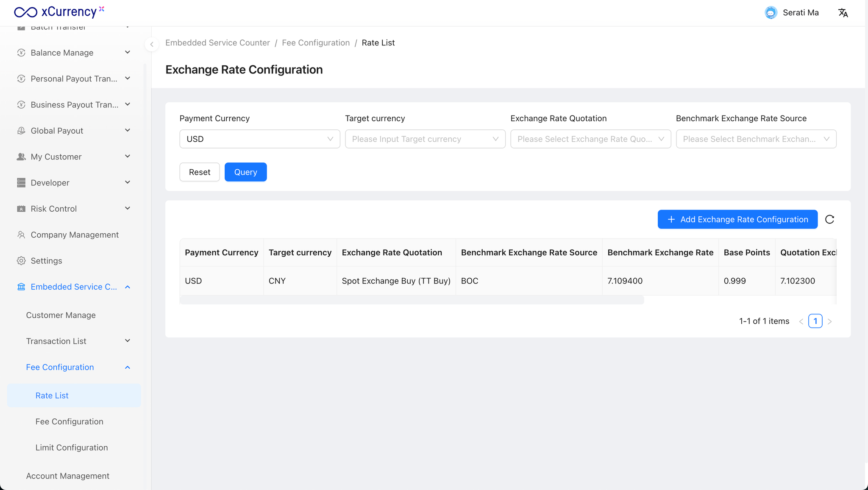Screen dimensions: 868x490
Task: Click the Serati Ma avatar icon
Action: 771,13
